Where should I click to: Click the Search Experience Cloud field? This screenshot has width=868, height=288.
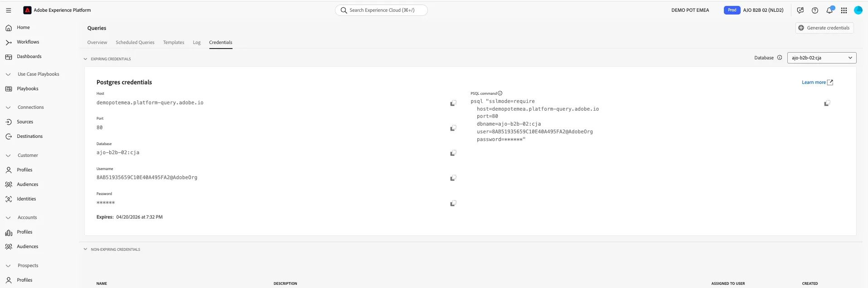[381, 10]
